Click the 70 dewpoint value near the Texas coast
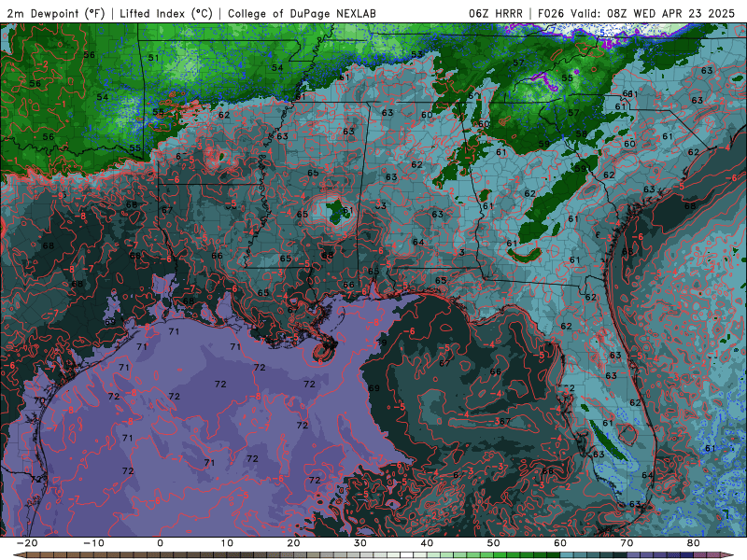This screenshot has width=747, height=560. pos(39,400)
